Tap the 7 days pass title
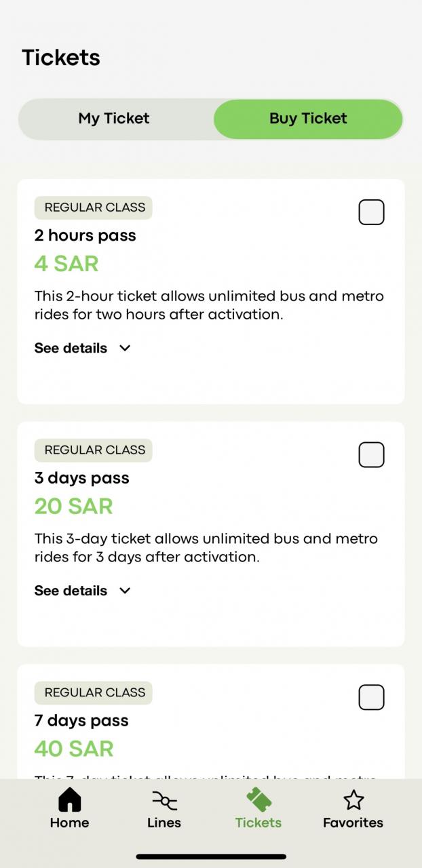The height and width of the screenshot is (868, 422). pos(81,720)
